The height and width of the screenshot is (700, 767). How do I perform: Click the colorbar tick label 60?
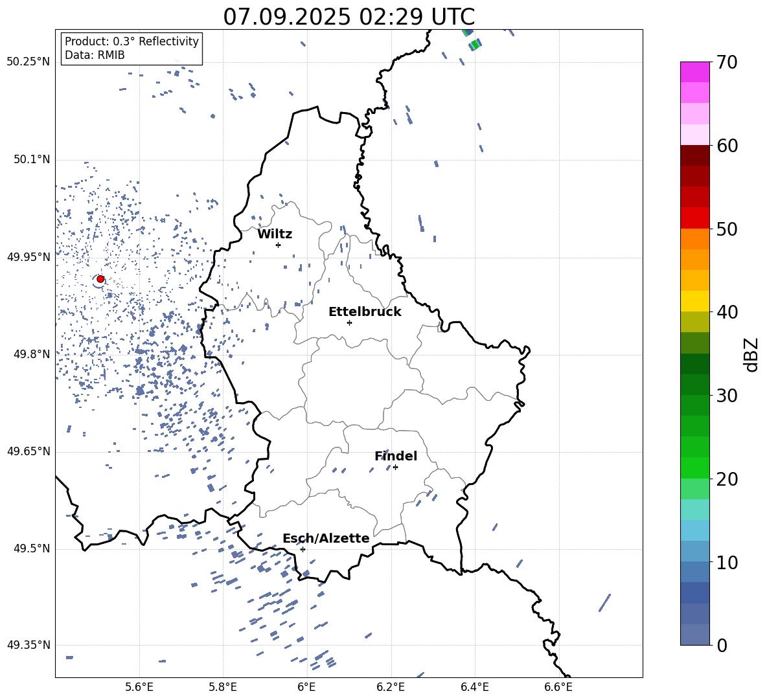click(x=726, y=146)
